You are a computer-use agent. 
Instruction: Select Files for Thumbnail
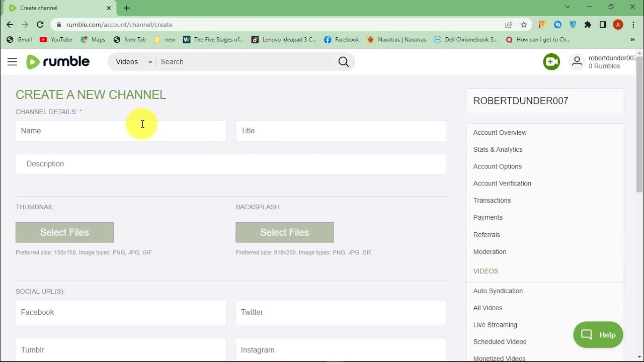(64, 232)
